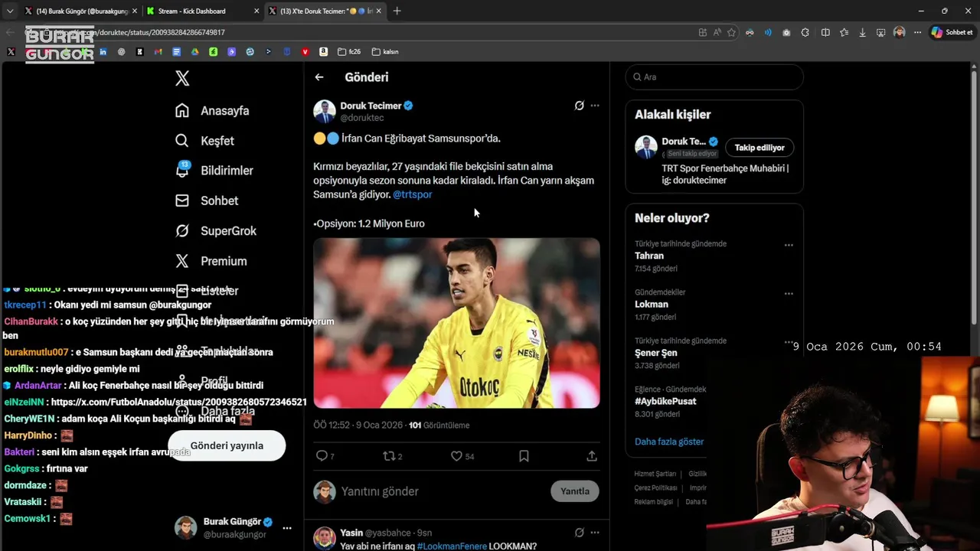This screenshot has width=980, height=551.
Task: Click Daha fazla göster link
Action: pyautogui.click(x=669, y=442)
